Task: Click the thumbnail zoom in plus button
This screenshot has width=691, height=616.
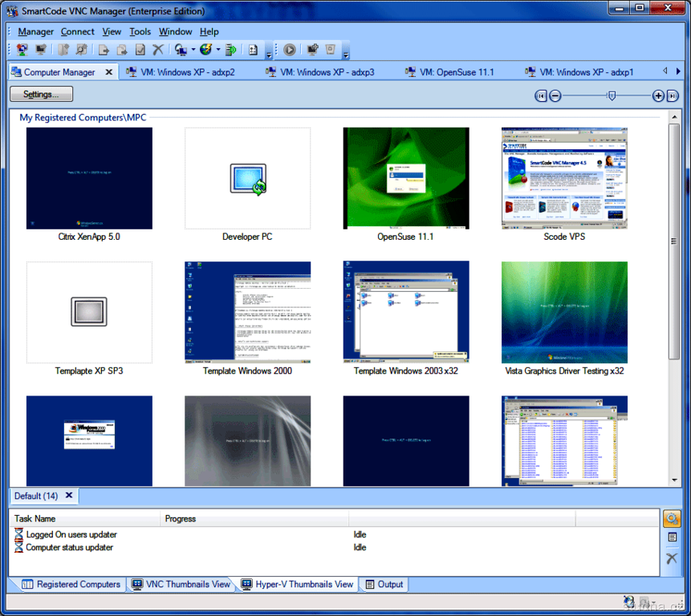Action: point(659,95)
